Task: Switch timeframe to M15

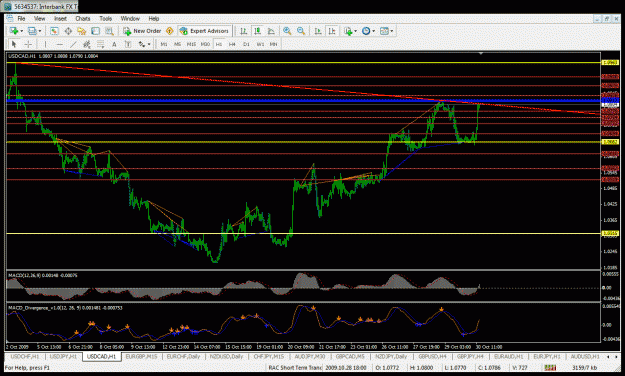Action: (191, 44)
